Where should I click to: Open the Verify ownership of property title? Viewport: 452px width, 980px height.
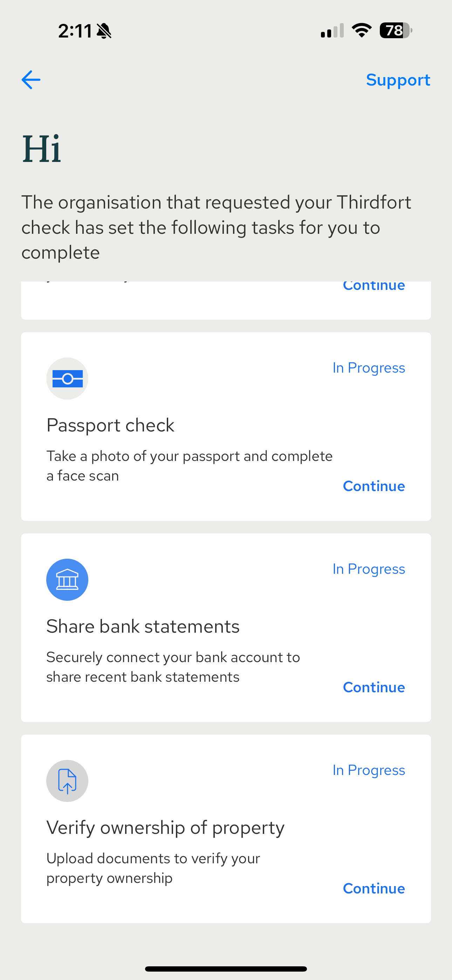(x=165, y=828)
